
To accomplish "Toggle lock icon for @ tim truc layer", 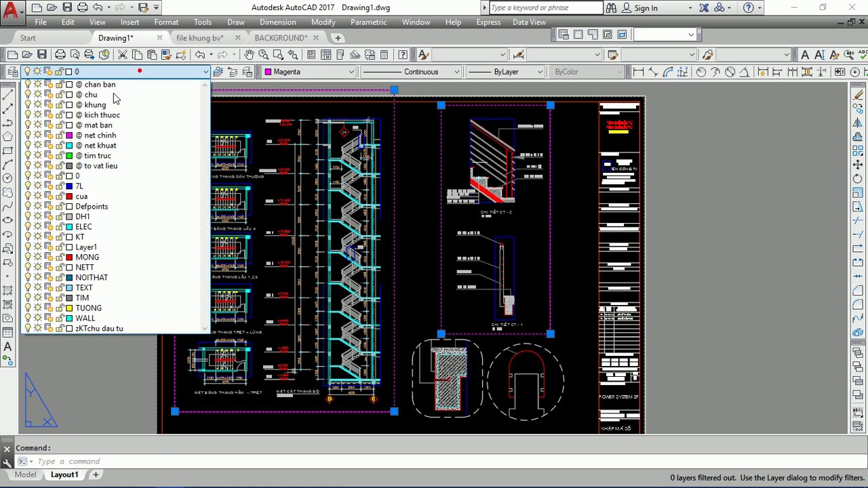I will (x=59, y=155).
